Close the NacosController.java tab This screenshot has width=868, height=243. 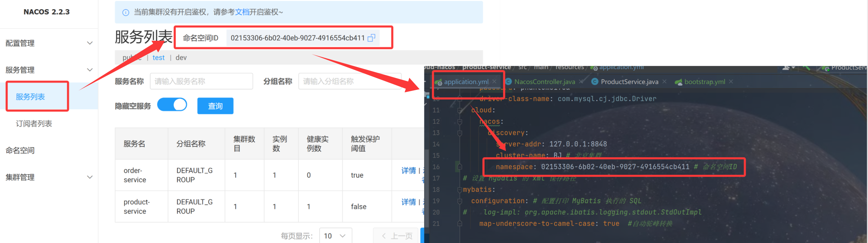581,81
